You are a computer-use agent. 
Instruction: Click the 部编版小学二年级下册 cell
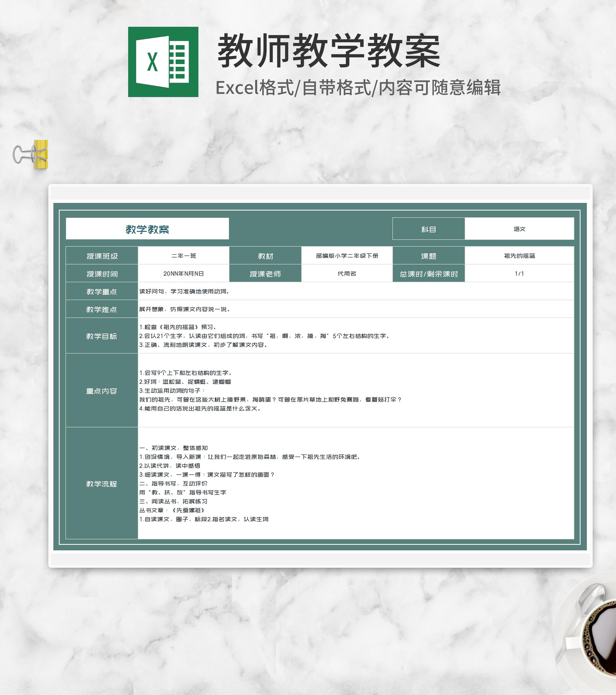[347, 256]
